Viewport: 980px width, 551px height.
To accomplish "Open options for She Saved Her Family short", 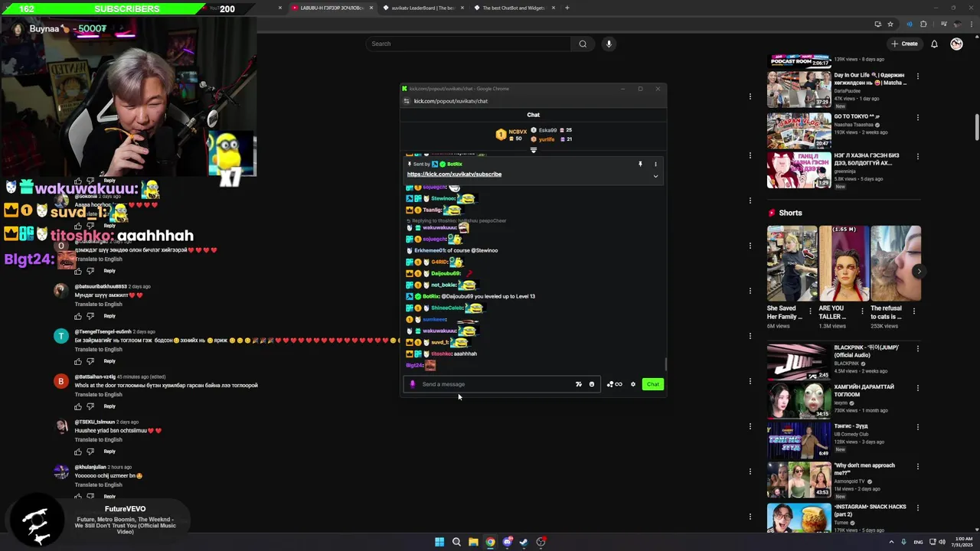I will tap(811, 311).
